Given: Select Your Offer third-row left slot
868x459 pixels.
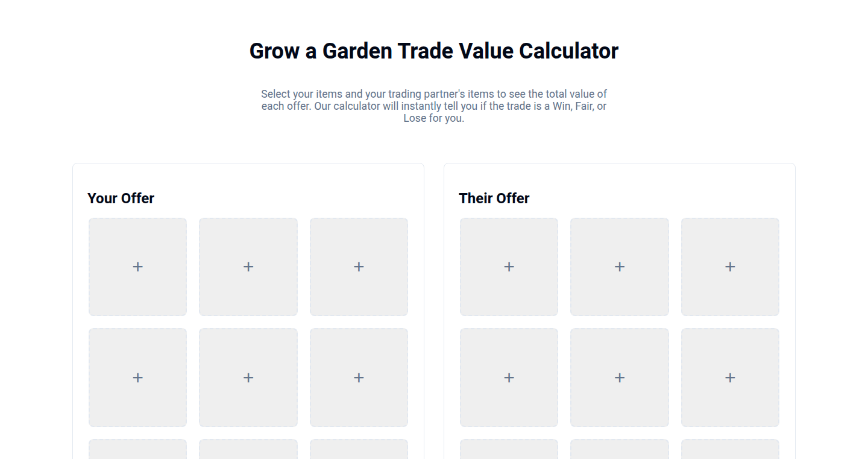Looking at the screenshot, I should pos(137,449).
